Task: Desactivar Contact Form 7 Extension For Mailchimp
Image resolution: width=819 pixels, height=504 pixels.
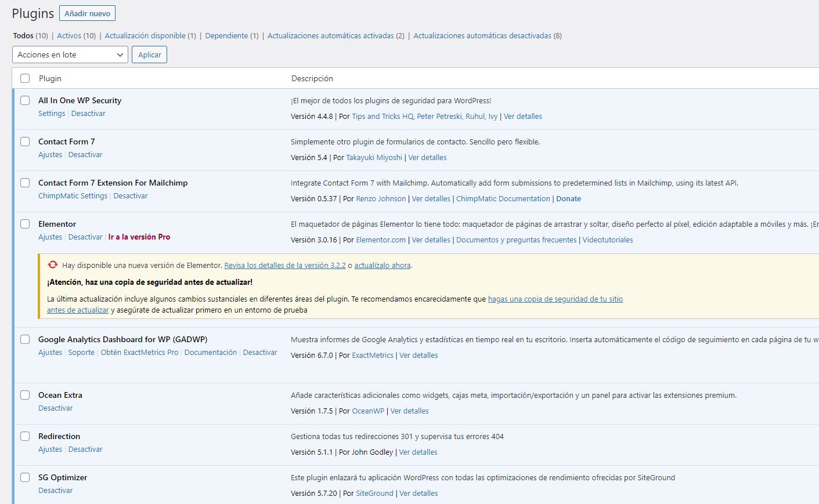Action: [131, 196]
